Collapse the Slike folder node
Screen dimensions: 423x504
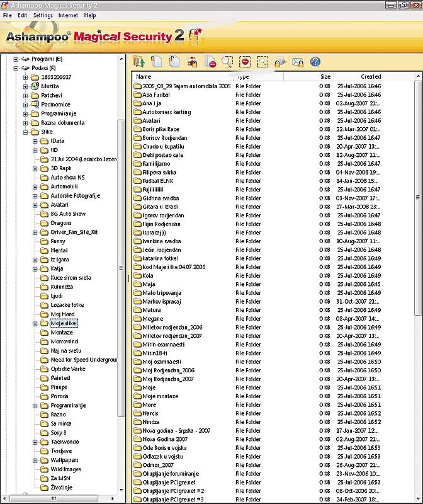point(25,132)
